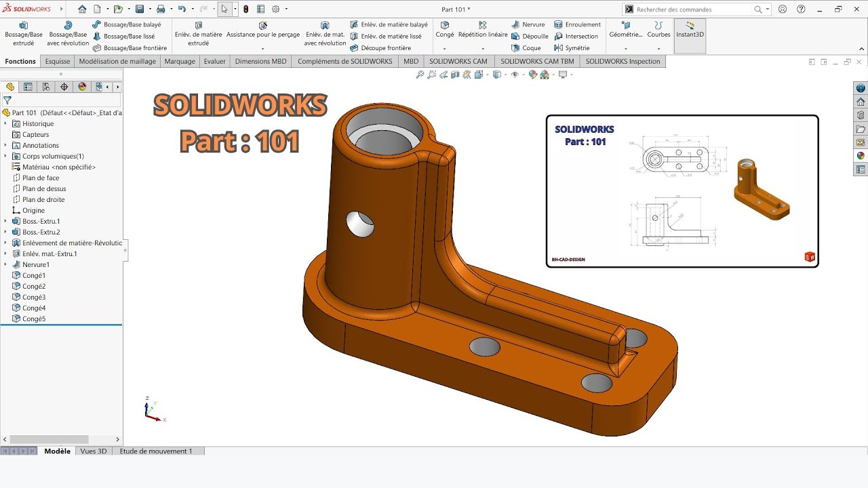The height and width of the screenshot is (488, 868).
Task: Expand the Congé dropdown arrow
Action: pyautogui.click(x=445, y=49)
